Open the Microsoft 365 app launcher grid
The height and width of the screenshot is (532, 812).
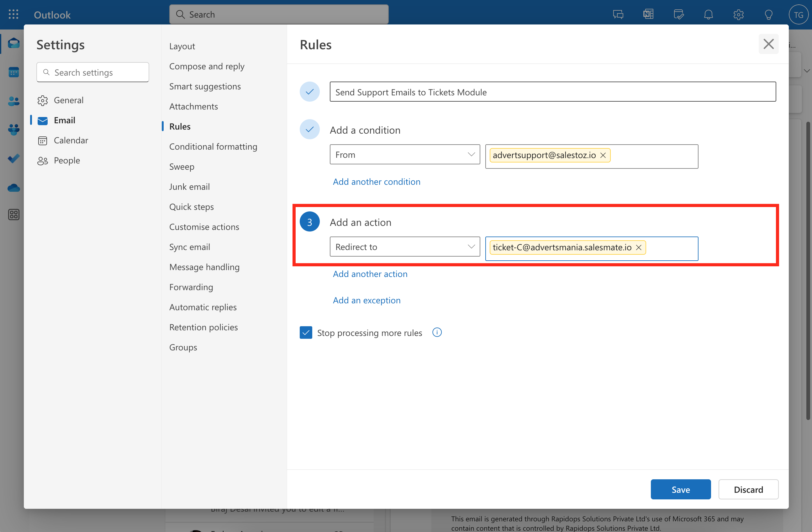tap(14, 14)
